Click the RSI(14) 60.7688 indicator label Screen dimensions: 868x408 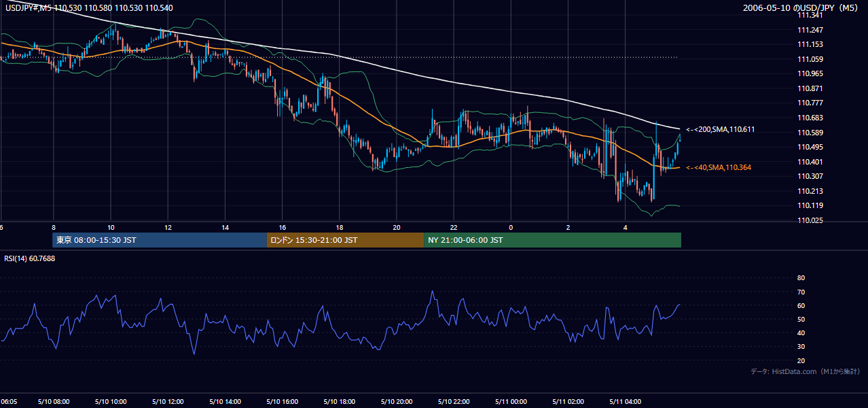tap(29, 258)
